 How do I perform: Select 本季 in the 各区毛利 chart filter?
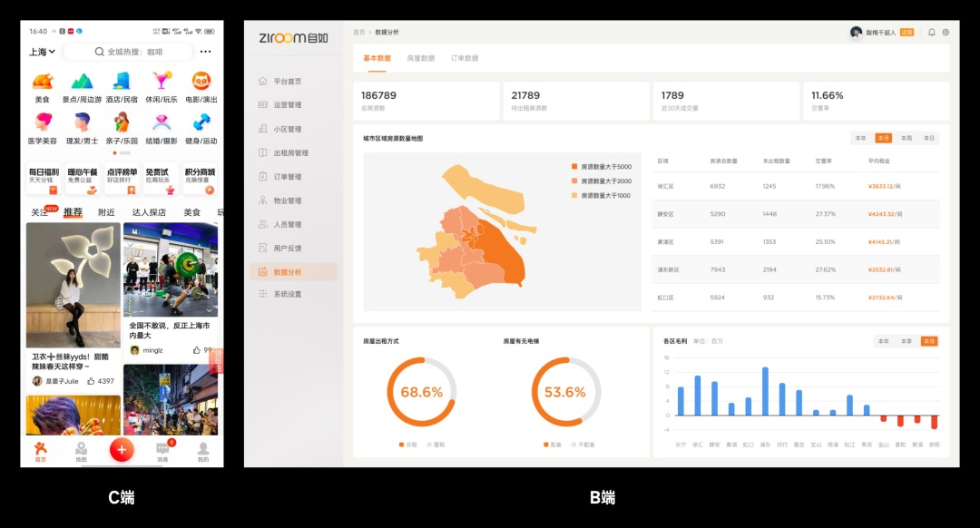906,341
